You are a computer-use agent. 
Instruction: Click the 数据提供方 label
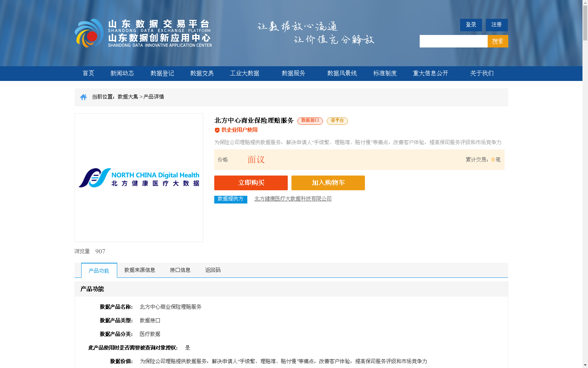point(231,199)
